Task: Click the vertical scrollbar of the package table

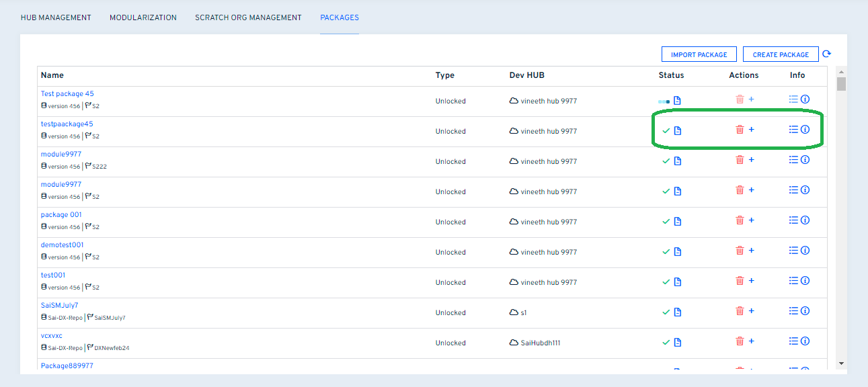Action: click(x=841, y=84)
